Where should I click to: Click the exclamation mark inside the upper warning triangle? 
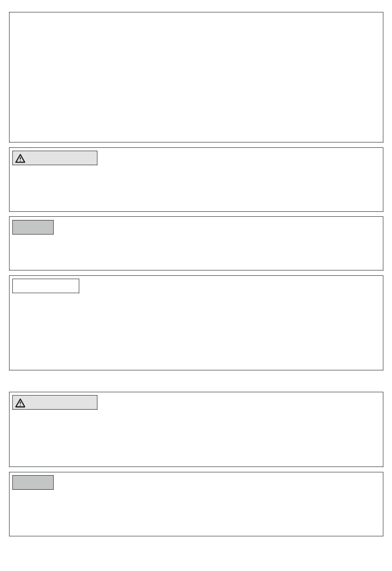click(20, 159)
